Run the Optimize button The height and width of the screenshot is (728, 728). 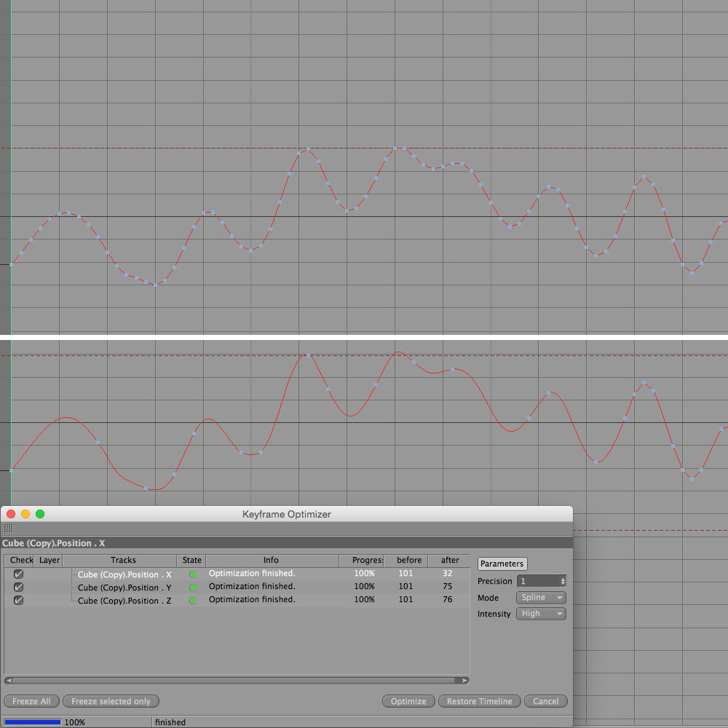[408, 701]
